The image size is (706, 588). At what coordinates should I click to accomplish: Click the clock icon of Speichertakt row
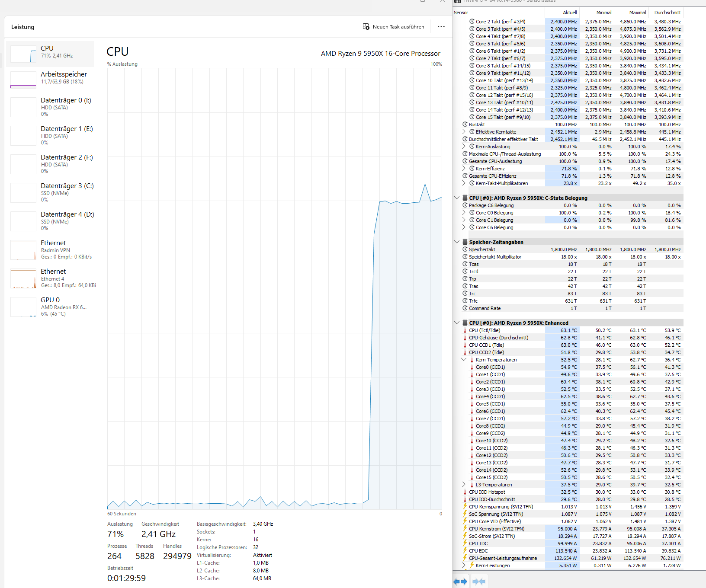point(465,249)
